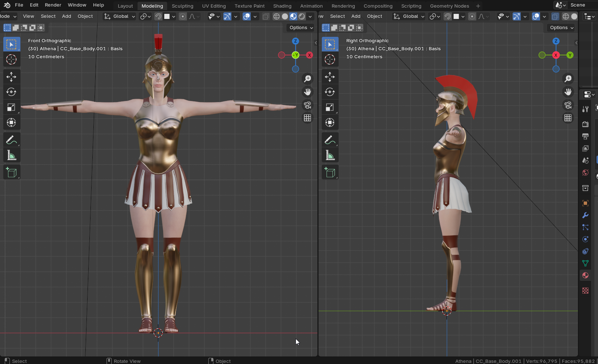The height and width of the screenshot is (364, 598).
Task: Click the Select menu in right viewport header
Action: 337,16
